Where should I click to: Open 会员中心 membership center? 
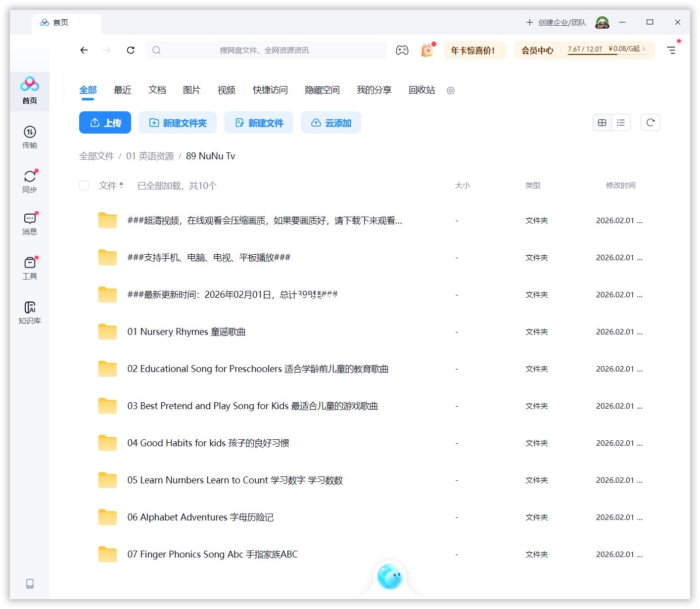(x=537, y=50)
